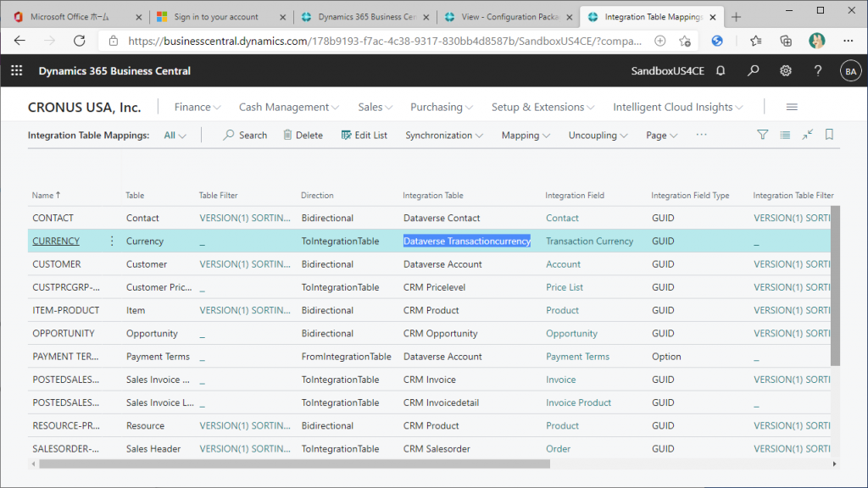Click Delete in the action bar
The width and height of the screenshot is (868, 488).
[x=303, y=135]
